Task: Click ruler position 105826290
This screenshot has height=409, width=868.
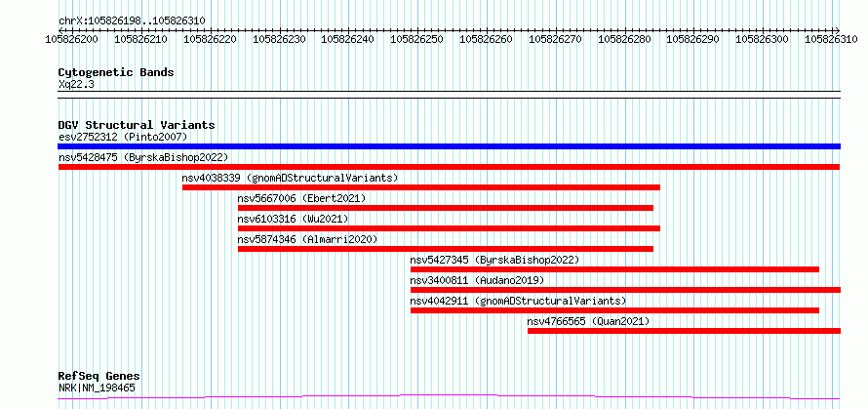Action: [x=694, y=39]
